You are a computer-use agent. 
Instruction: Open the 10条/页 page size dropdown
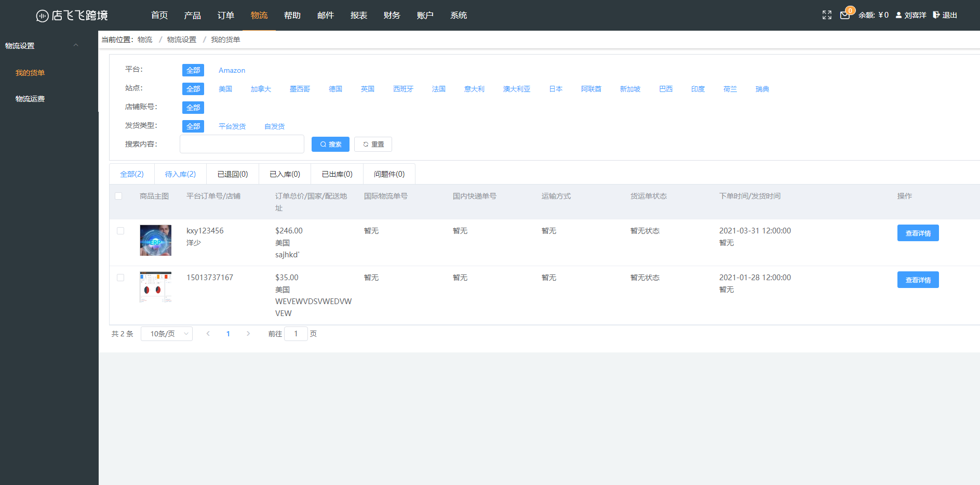[167, 334]
